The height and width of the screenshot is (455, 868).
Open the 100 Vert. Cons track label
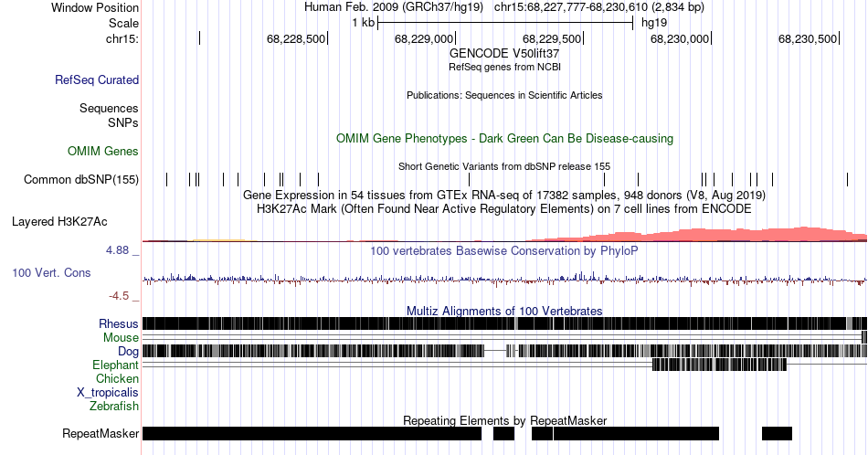pyautogui.click(x=51, y=272)
